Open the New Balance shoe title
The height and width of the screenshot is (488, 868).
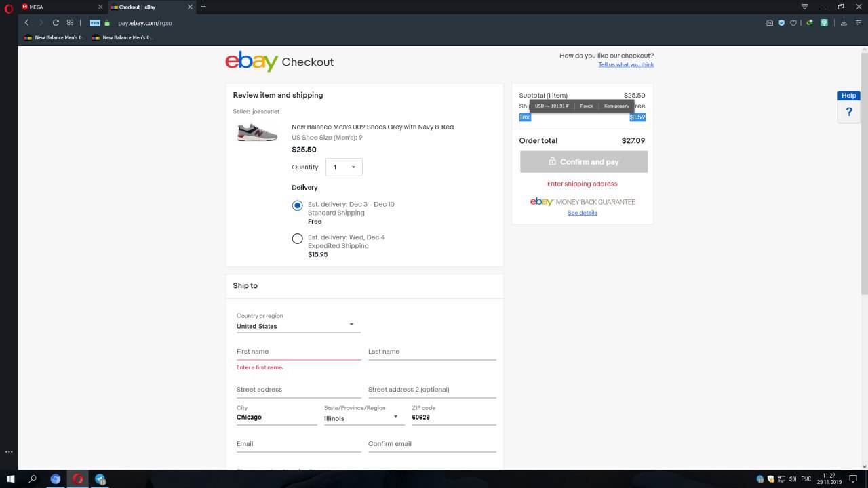click(x=372, y=127)
